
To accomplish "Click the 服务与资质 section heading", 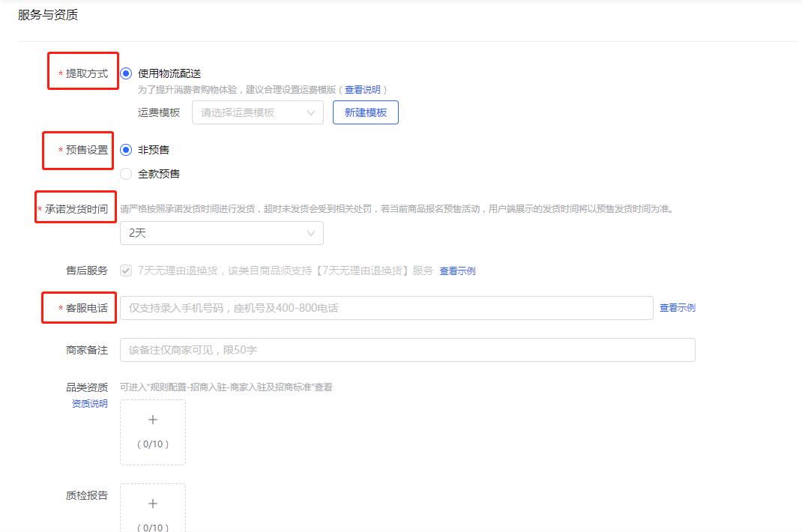I will (46, 14).
